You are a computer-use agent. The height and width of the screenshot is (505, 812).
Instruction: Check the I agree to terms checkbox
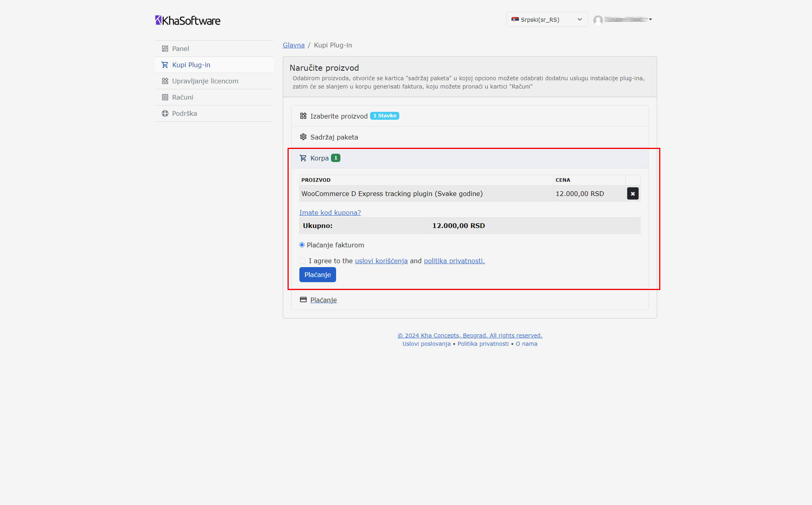point(303,261)
